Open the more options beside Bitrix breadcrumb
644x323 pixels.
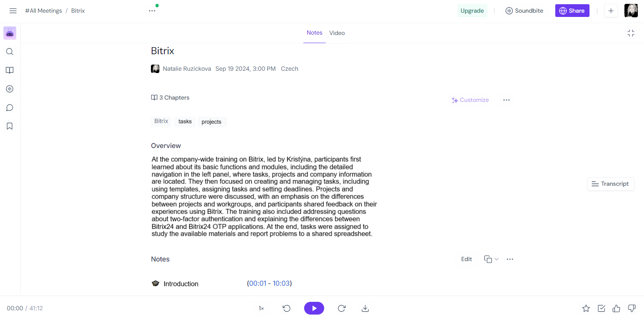click(152, 11)
